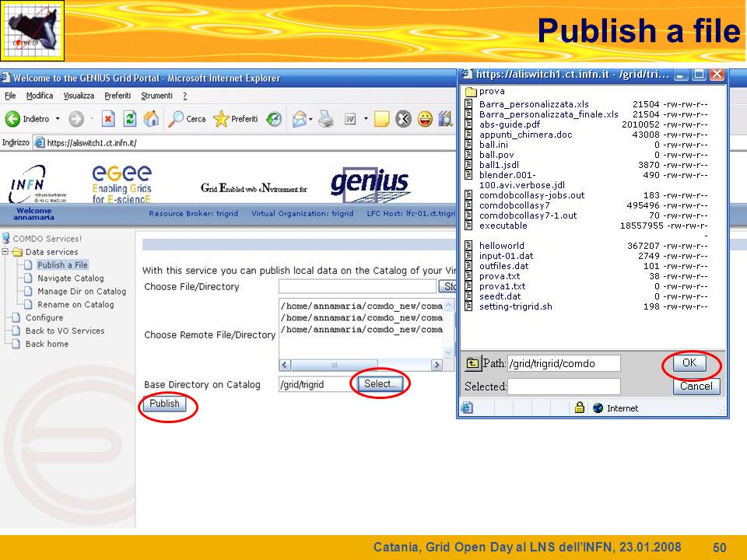Click file icon beside setting-trigrid.sh
The width and height of the screenshot is (747, 560).
[x=468, y=306]
